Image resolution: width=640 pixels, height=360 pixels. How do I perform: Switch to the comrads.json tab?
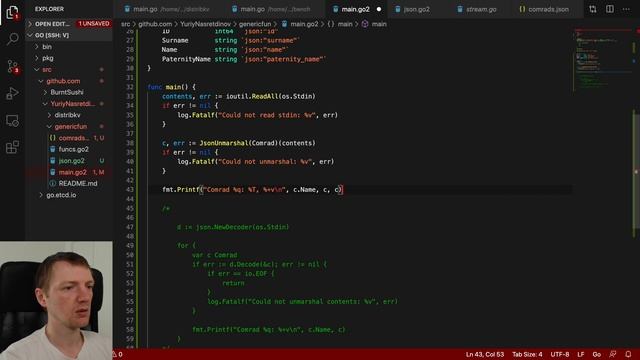click(x=548, y=9)
